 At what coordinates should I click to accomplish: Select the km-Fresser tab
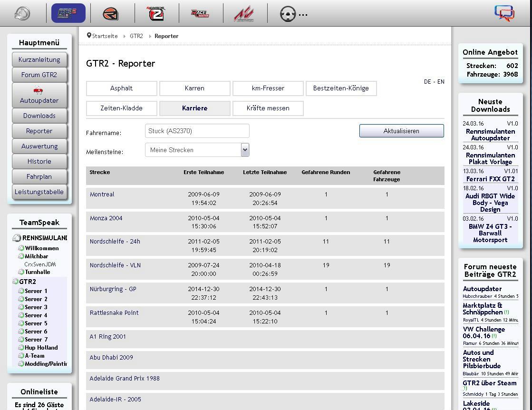(x=268, y=88)
